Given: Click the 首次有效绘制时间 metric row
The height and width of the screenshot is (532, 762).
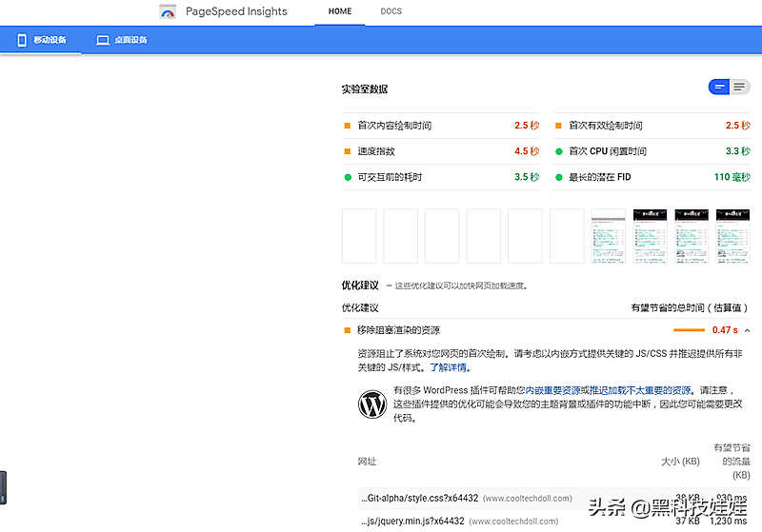Looking at the screenshot, I should 652,126.
